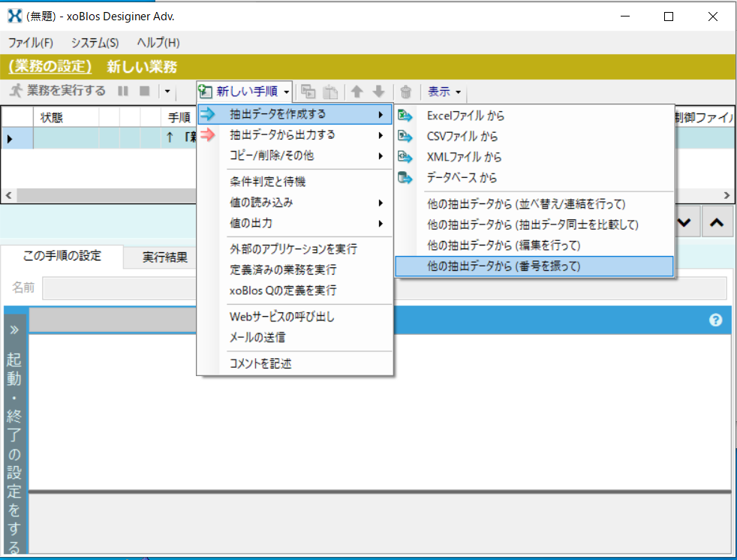Viewport: 737px width, 560px height.
Task: Minimize the xoBlos Designer window
Action: (625, 17)
